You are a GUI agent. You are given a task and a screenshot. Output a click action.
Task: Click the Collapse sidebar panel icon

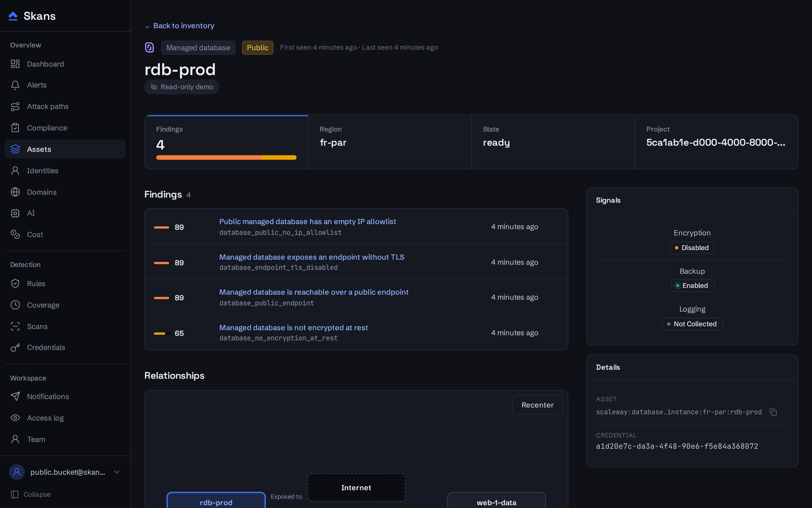15,494
